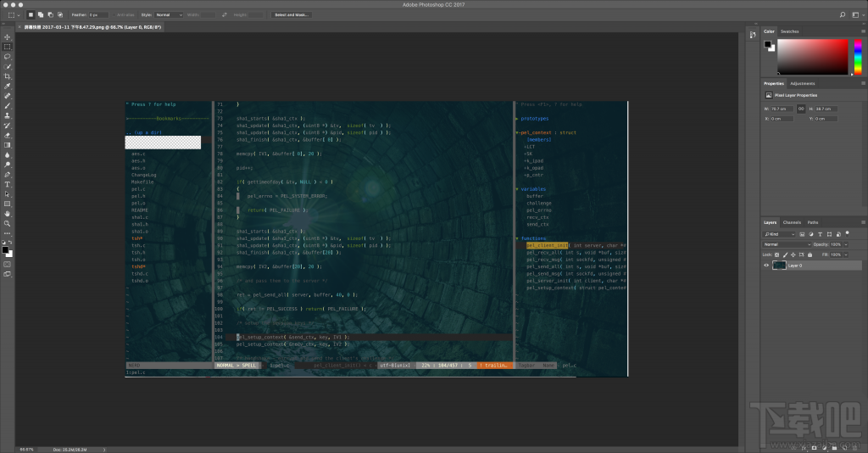Select the Properties tab

[x=774, y=84]
